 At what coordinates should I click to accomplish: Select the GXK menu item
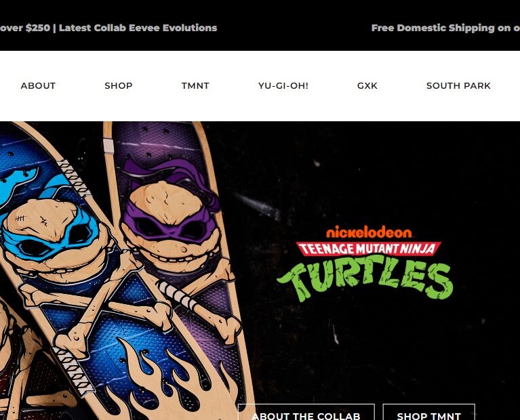point(367,85)
